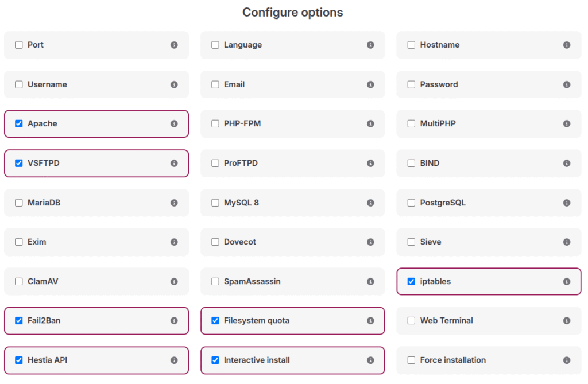588x384 pixels.
Task: Enable the MariaDB checkbox
Action: [x=19, y=203]
